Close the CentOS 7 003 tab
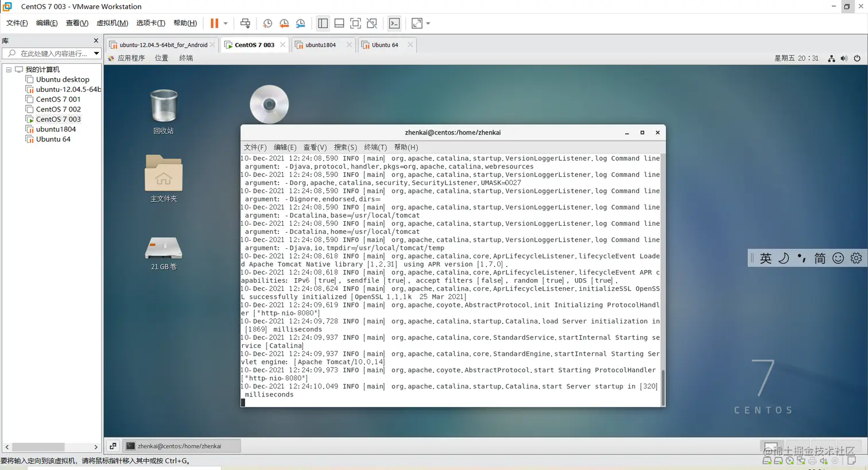This screenshot has width=868, height=470. point(283,45)
